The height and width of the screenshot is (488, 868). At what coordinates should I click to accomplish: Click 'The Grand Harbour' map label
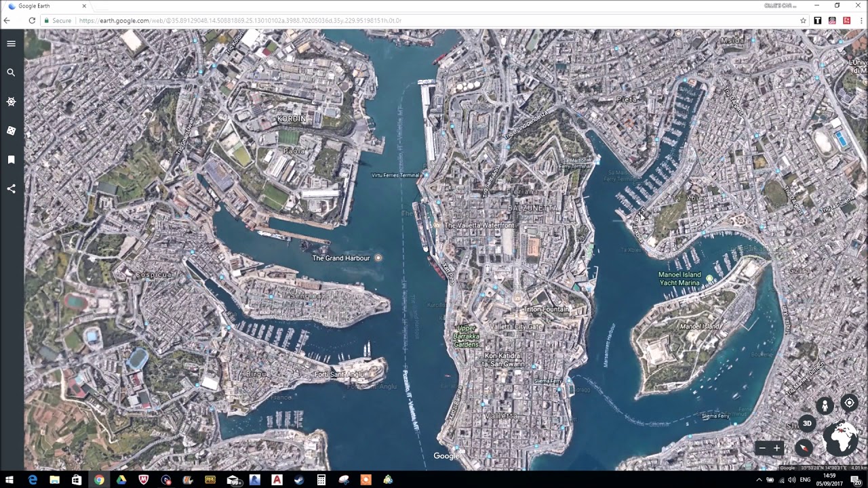tap(341, 258)
